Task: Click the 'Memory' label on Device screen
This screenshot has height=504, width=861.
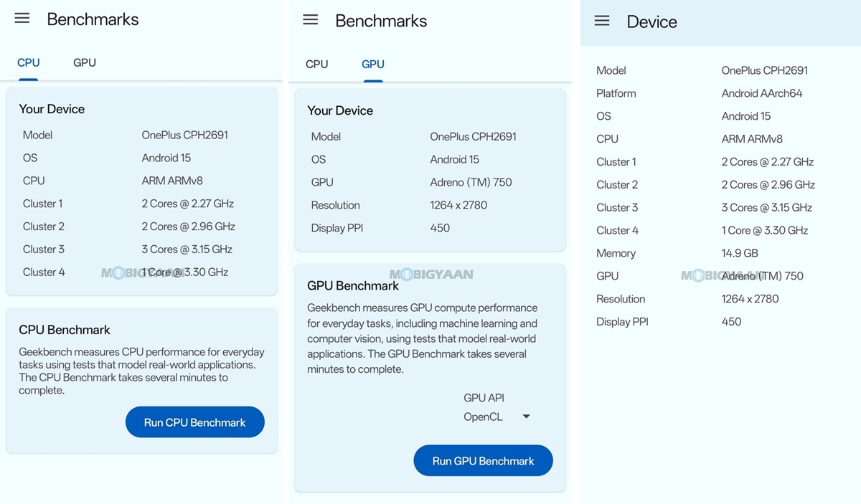Action: [616, 253]
